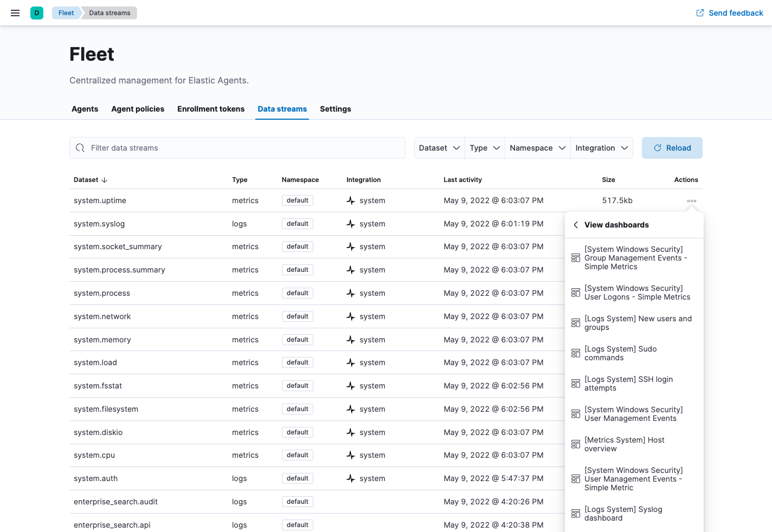
Task: Open the Dataset filter dropdown
Action: coord(439,147)
